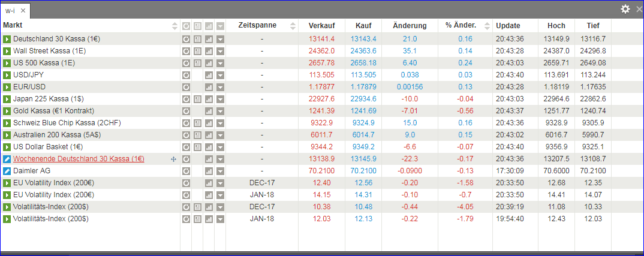Click Kauf price 1.17879 for EUR/USD

[x=363, y=87]
